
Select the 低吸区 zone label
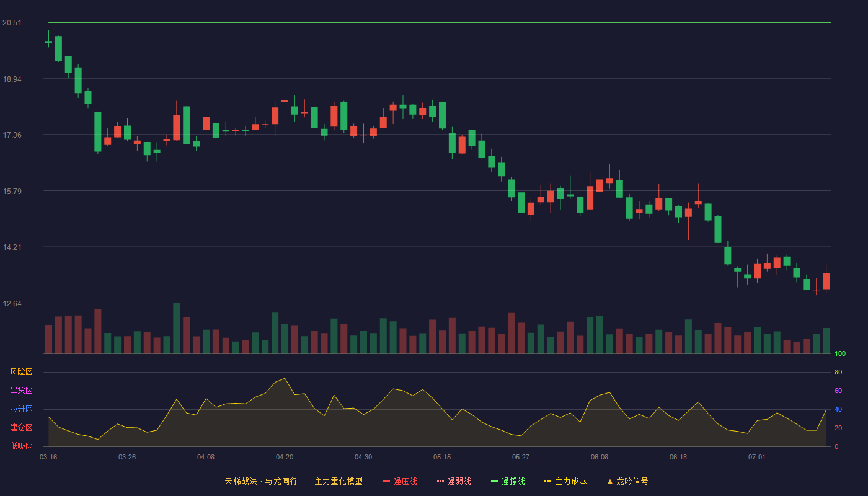[x=21, y=446]
